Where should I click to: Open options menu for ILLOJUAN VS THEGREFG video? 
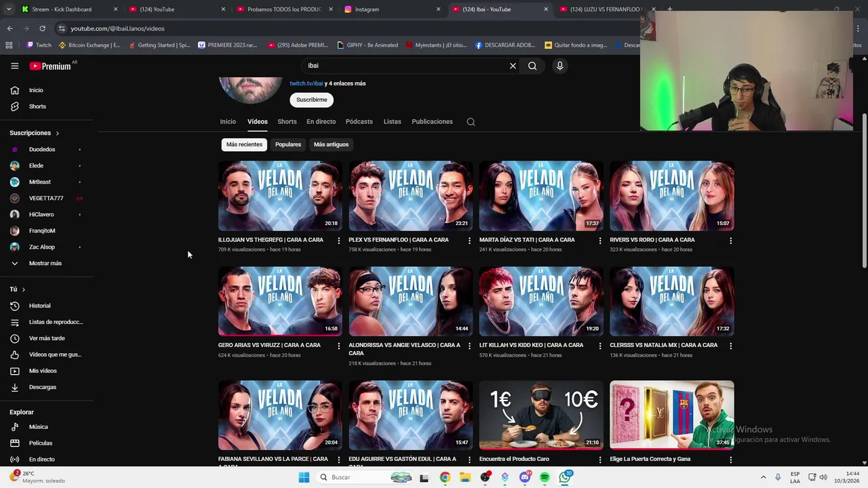point(338,241)
